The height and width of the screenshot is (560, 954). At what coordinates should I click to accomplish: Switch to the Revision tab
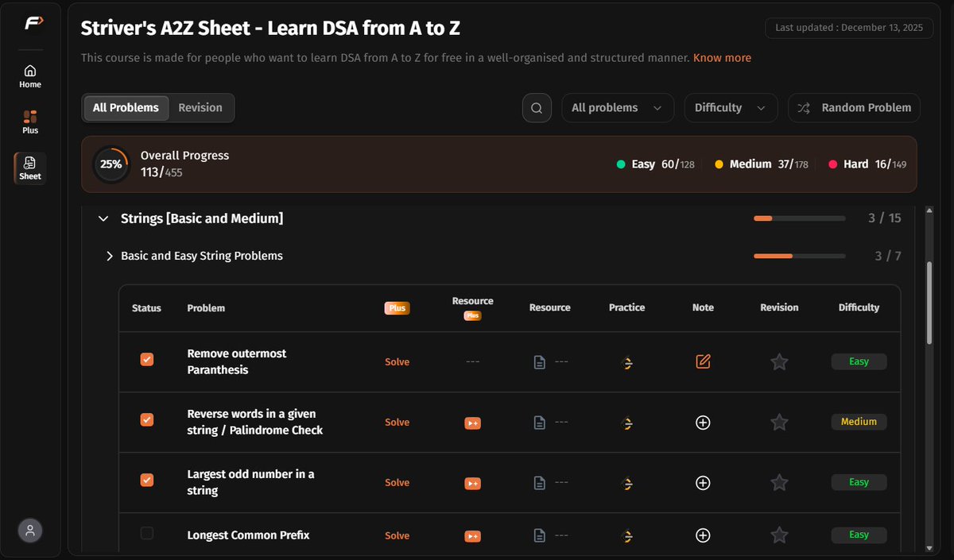tap(201, 107)
